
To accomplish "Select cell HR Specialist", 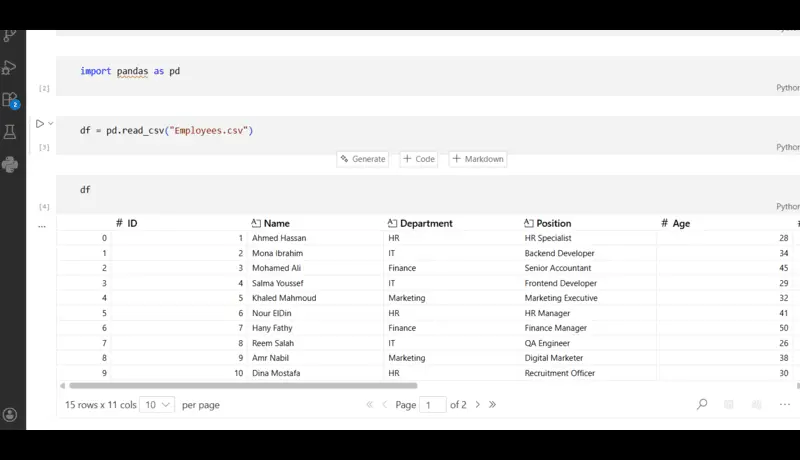I will pyautogui.click(x=548, y=238).
